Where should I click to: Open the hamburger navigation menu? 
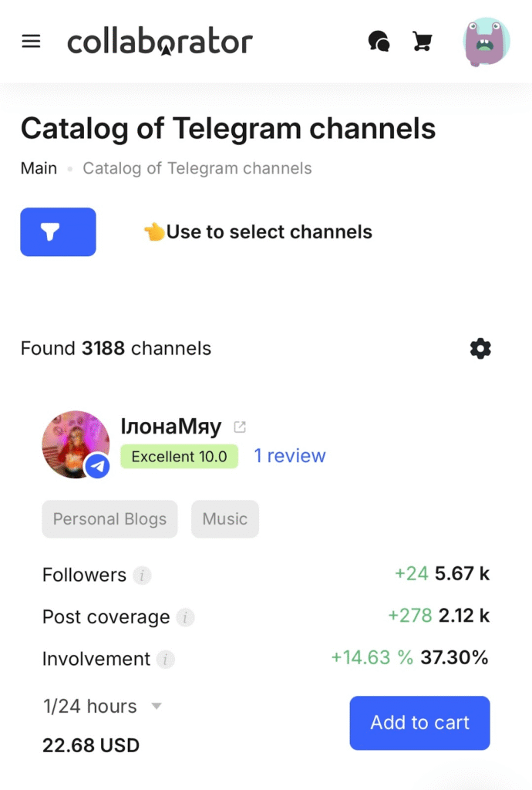31,42
